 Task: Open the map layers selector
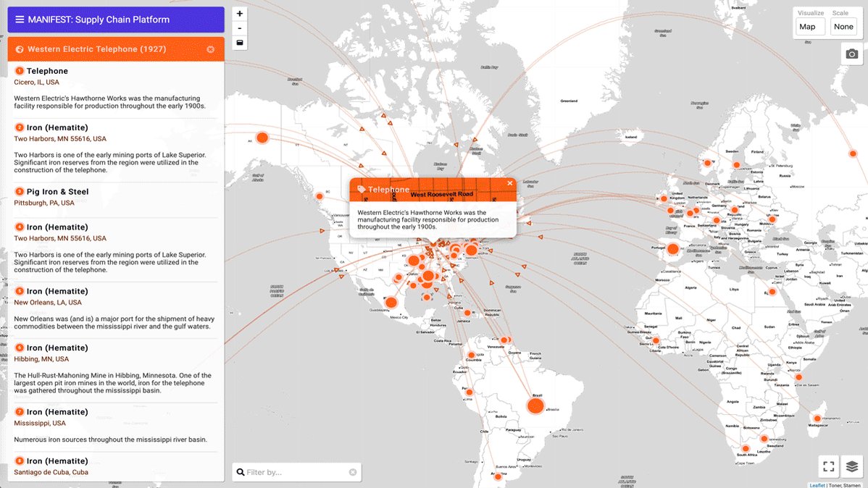coord(853,466)
